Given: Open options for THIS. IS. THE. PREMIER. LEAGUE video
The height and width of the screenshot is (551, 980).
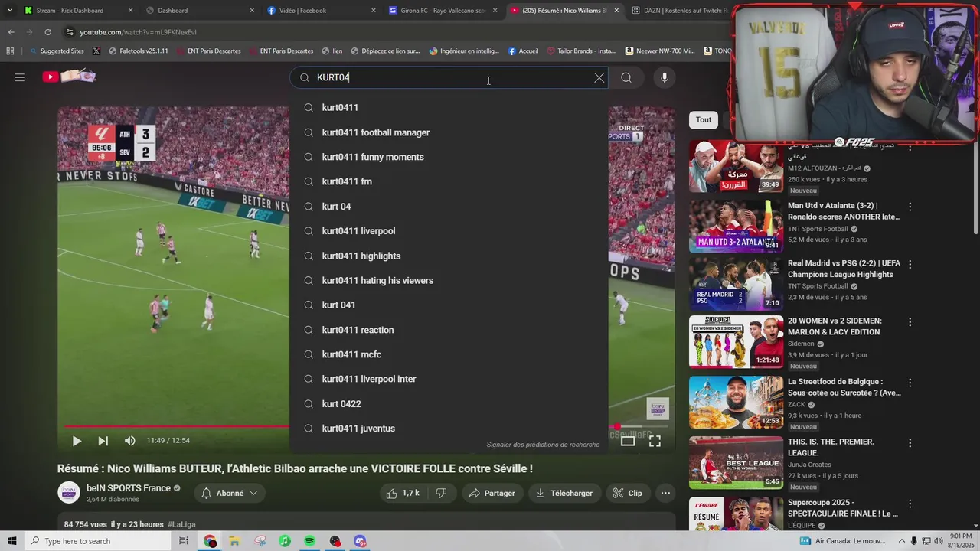Looking at the screenshot, I should tap(910, 443).
